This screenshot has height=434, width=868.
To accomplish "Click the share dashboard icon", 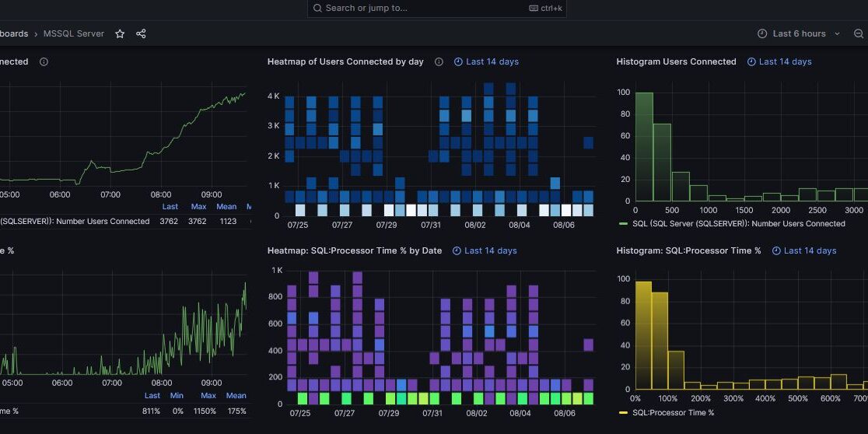I will tap(141, 34).
